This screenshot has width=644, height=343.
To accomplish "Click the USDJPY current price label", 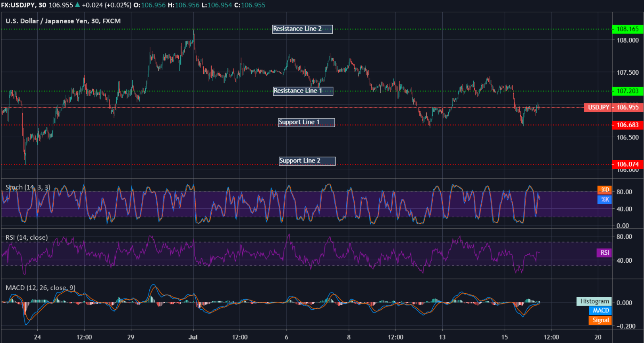I will [x=598, y=107].
